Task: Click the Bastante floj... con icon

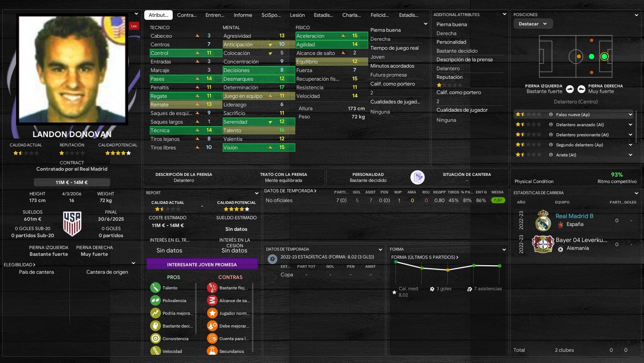Action: coord(212,288)
